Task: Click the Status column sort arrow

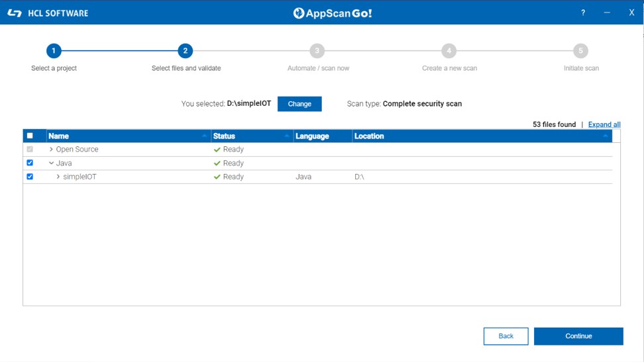Action: pos(286,136)
